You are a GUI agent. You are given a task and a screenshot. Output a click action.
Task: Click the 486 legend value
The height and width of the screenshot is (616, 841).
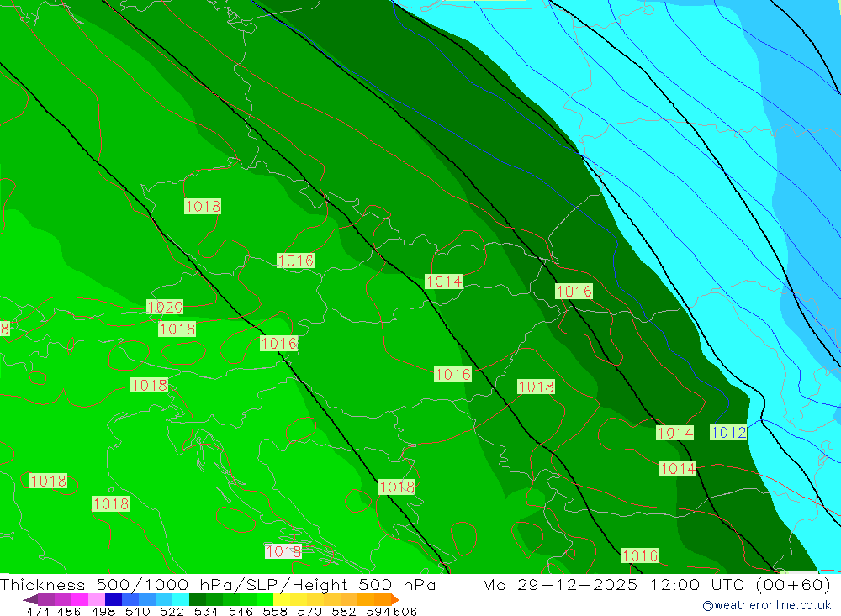(x=69, y=611)
